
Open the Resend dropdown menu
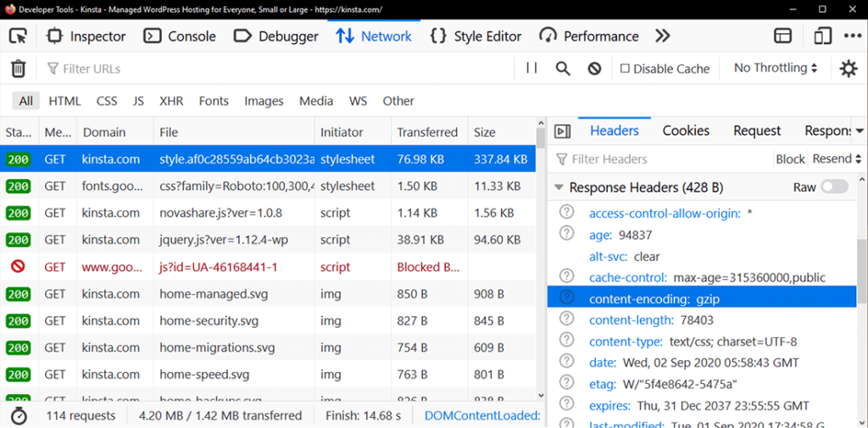pos(837,158)
